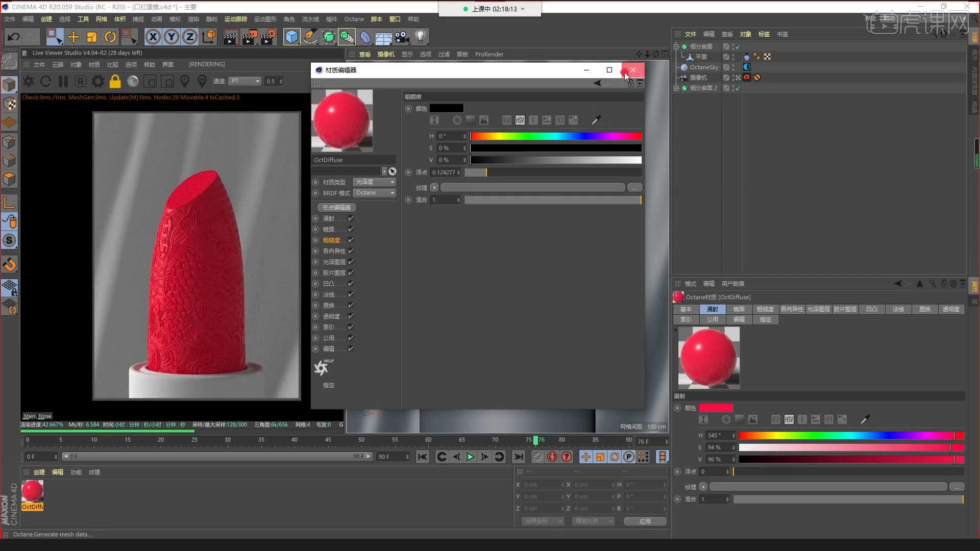Toggle Live Viewer lock resolution icon

click(x=115, y=81)
